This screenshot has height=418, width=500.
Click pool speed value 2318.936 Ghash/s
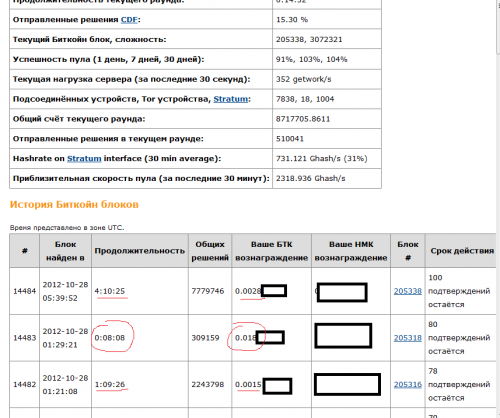coord(310,178)
